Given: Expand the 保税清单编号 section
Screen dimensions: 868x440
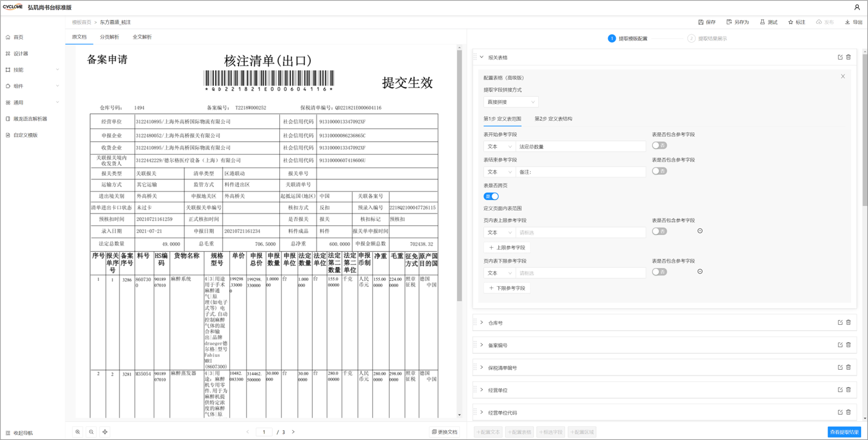Looking at the screenshot, I should (x=481, y=368).
